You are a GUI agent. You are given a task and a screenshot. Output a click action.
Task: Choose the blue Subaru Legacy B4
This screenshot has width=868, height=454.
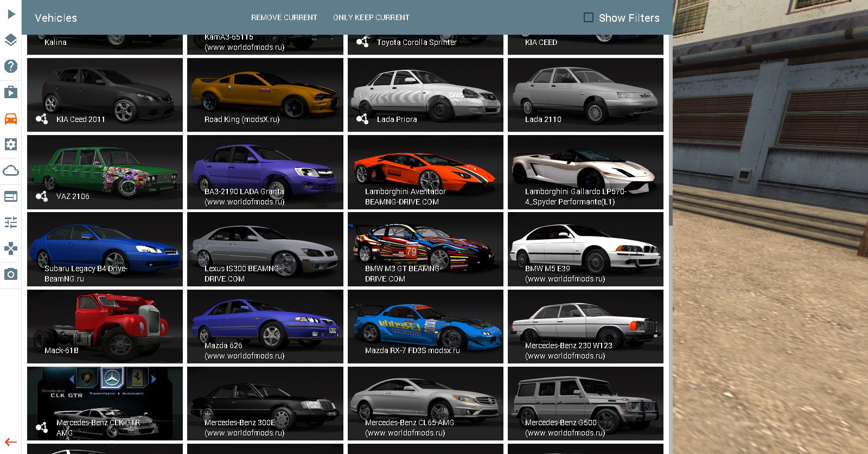pos(105,249)
